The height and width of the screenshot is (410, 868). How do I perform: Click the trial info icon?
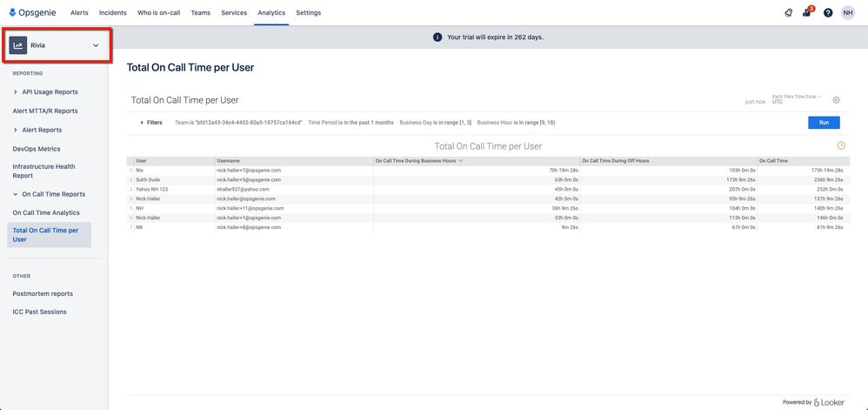437,37
